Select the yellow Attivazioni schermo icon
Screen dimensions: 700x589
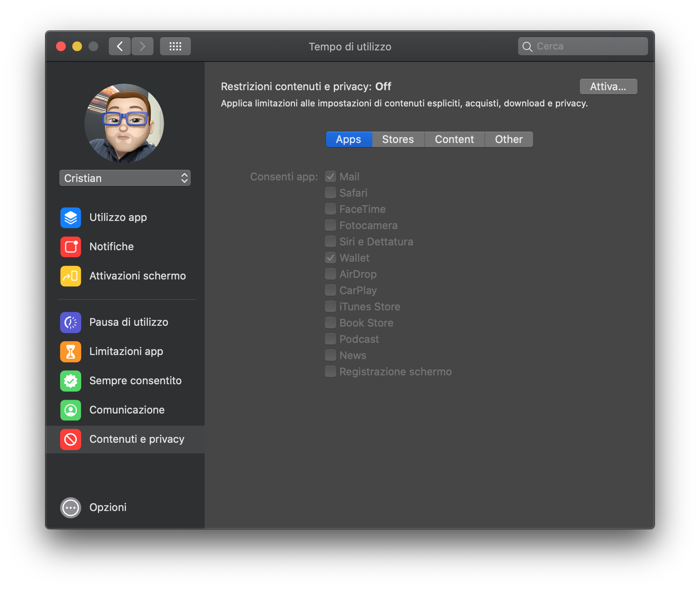point(71,276)
